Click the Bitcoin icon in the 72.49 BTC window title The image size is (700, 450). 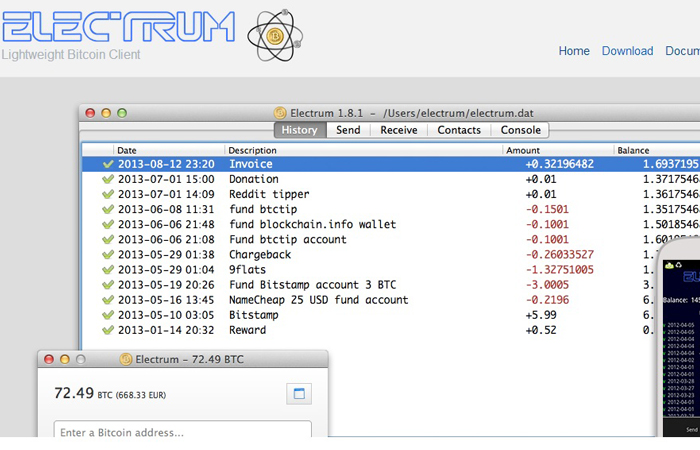coord(126,359)
